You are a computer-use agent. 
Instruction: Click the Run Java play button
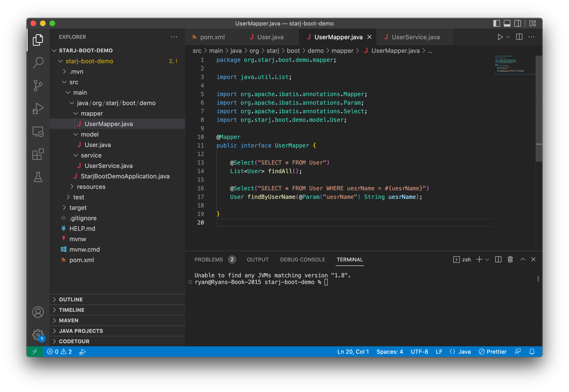tap(500, 37)
